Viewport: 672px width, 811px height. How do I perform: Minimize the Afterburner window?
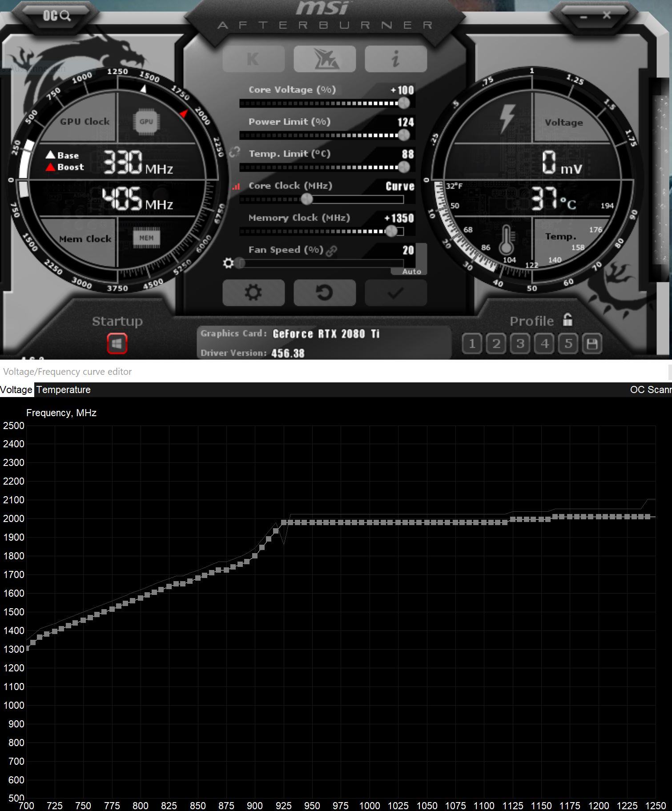(583, 16)
